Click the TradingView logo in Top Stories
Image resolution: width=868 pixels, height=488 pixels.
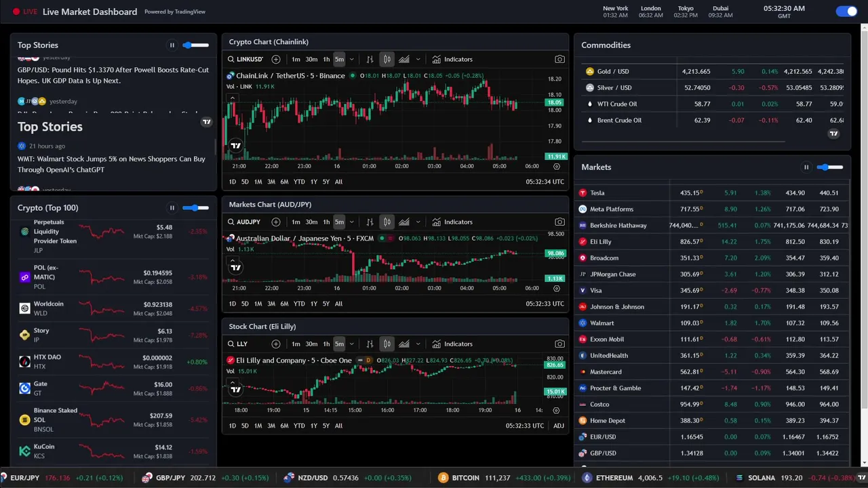(x=206, y=122)
